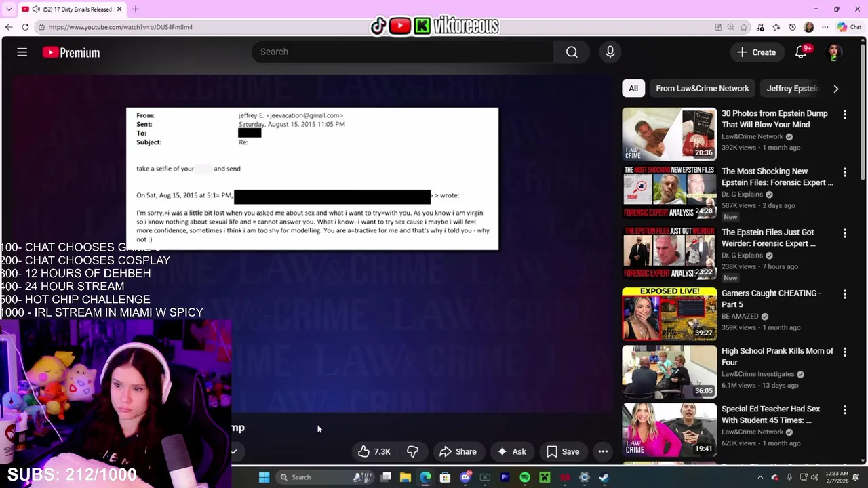Bookmark this page with star icon
Image resolution: width=868 pixels, height=488 pixels.
[x=744, y=27]
